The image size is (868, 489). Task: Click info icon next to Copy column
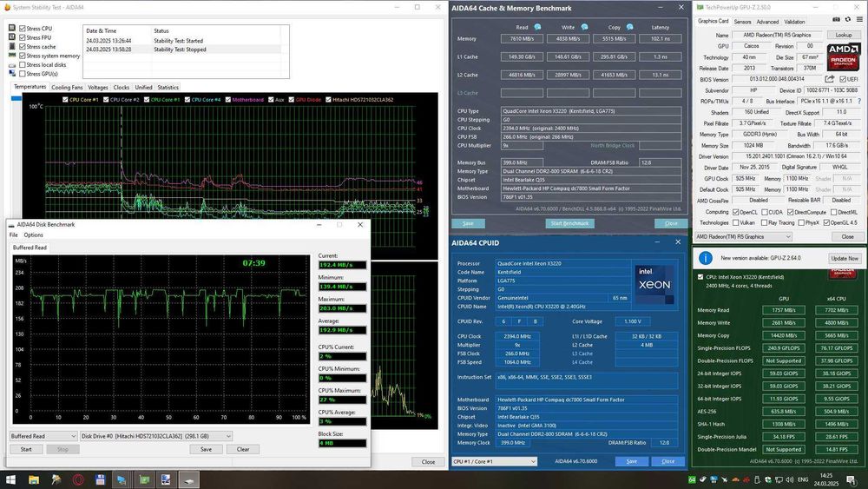coord(629,27)
